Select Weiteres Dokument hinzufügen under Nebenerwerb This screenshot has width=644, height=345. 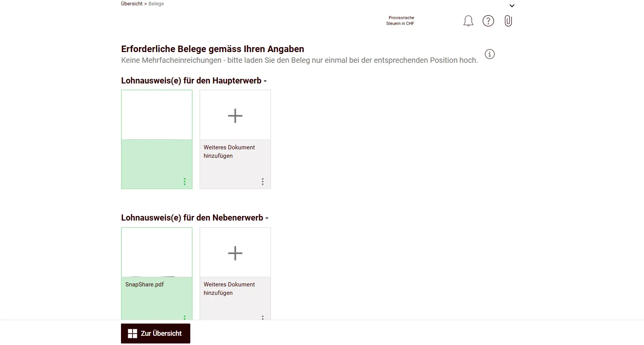click(229, 288)
